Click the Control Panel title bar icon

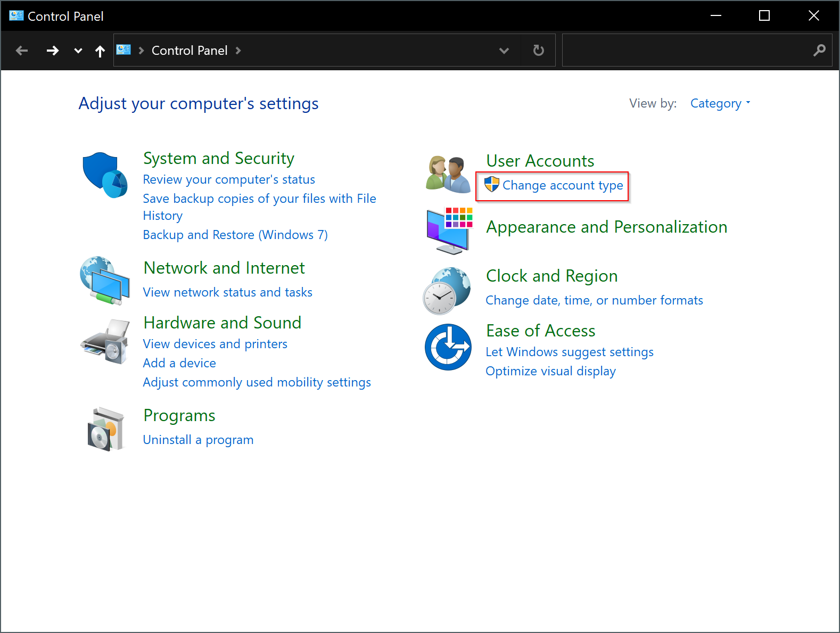(16, 16)
